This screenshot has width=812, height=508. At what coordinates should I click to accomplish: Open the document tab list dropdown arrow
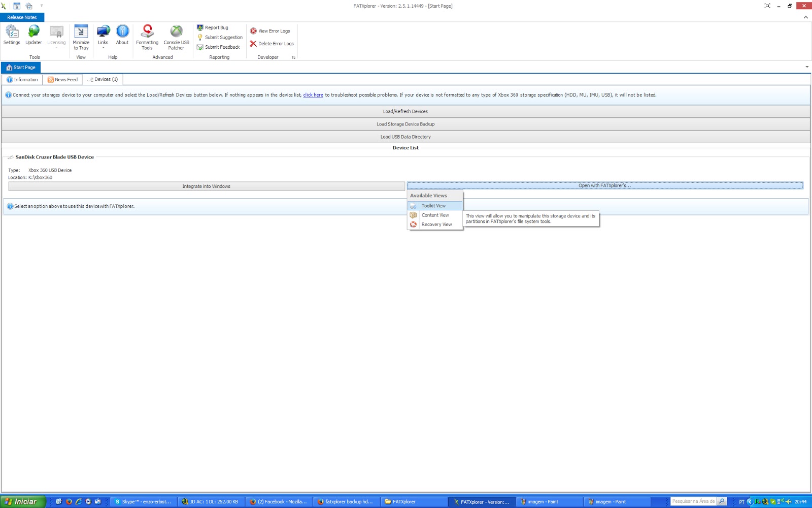807,67
